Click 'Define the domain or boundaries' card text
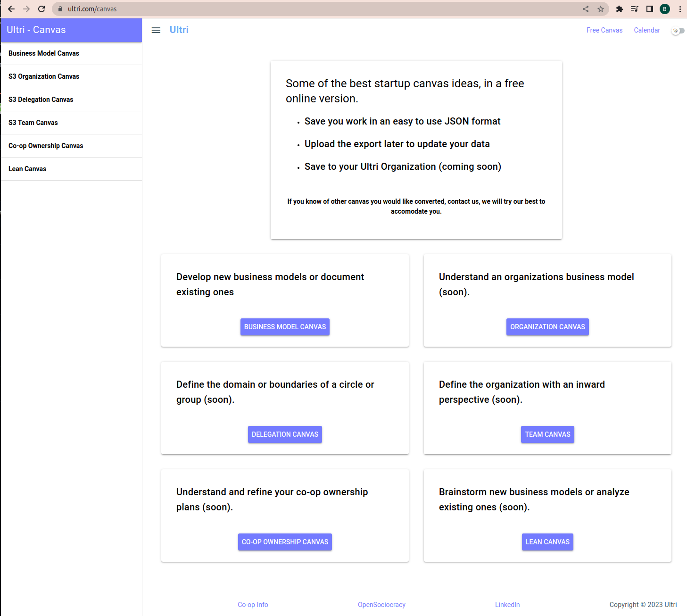The image size is (687, 616). point(275,392)
